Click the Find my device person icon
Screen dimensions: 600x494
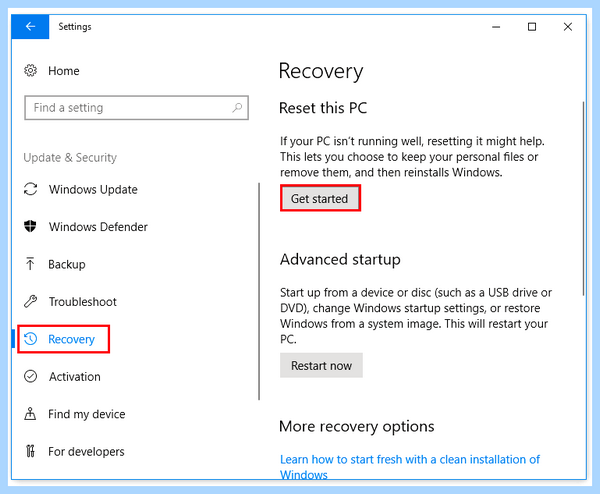30,414
